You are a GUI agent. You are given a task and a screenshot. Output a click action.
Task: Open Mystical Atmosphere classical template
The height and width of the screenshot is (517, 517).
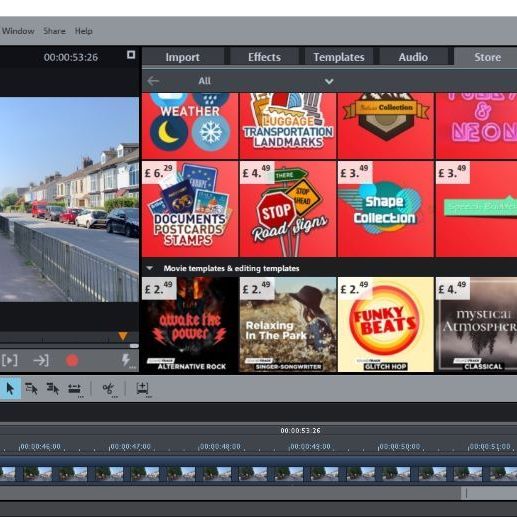coord(476,324)
